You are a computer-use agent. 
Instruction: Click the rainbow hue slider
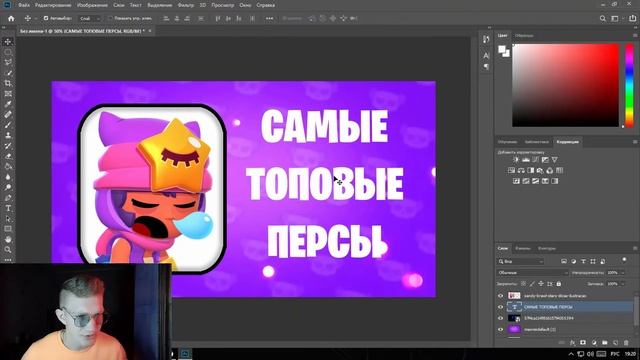click(x=629, y=85)
